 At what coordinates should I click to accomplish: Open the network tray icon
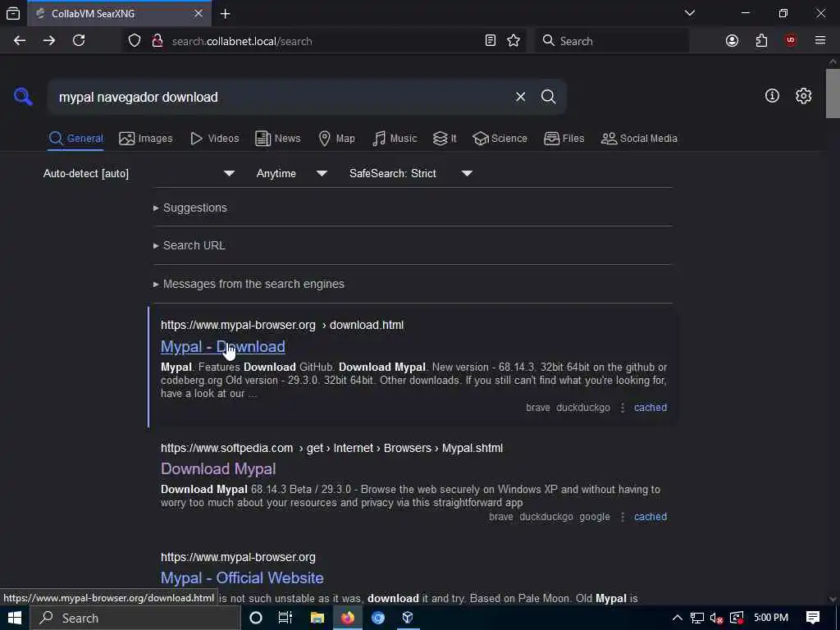pos(697,618)
